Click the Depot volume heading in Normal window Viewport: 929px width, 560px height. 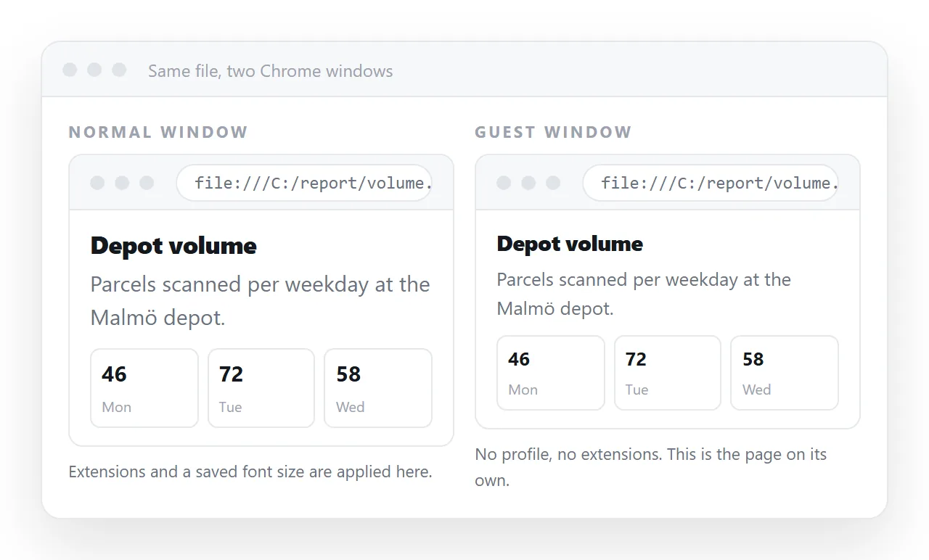173,246
